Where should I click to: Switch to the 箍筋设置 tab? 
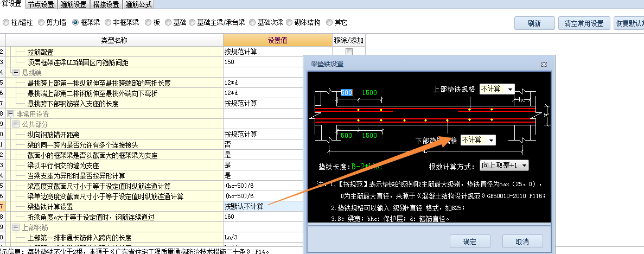click(74, 4)
